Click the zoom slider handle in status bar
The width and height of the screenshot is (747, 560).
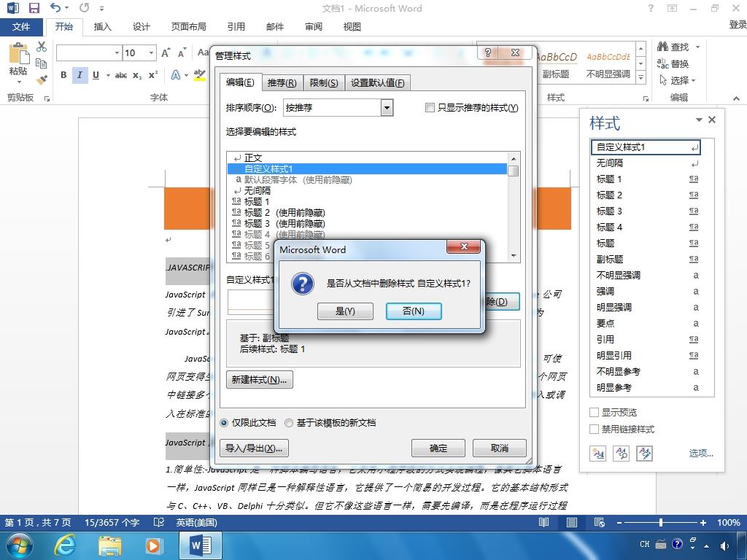click(661, 522)
